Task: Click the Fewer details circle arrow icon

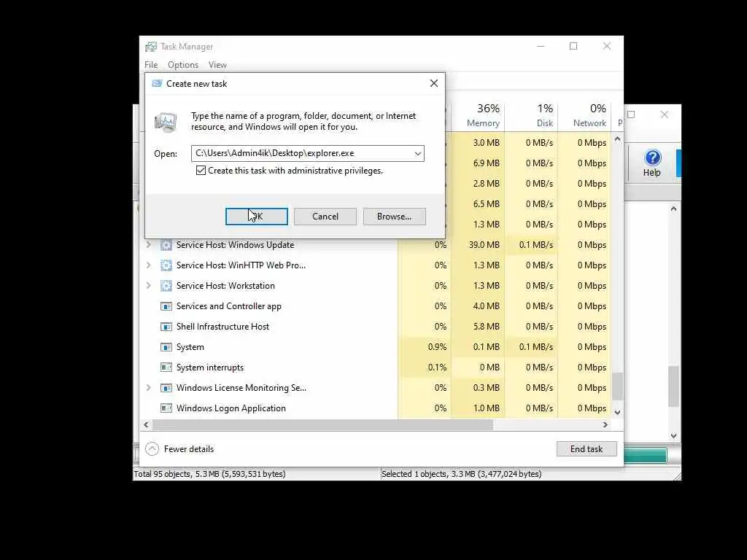Action: pos(152,449)
